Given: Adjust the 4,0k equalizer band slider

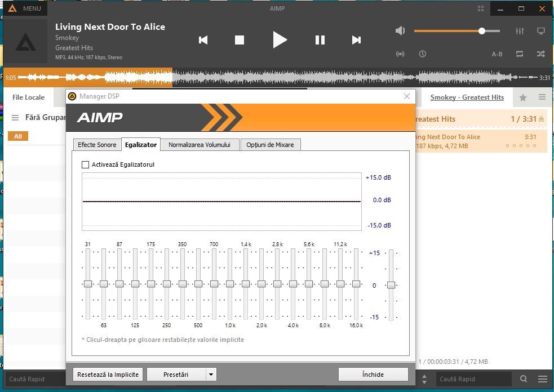Looking at the screenshot, I should (293, 284).
